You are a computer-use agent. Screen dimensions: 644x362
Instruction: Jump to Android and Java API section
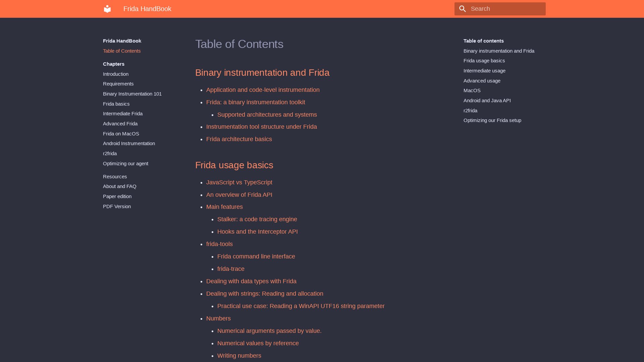click(x=487, y=101)
